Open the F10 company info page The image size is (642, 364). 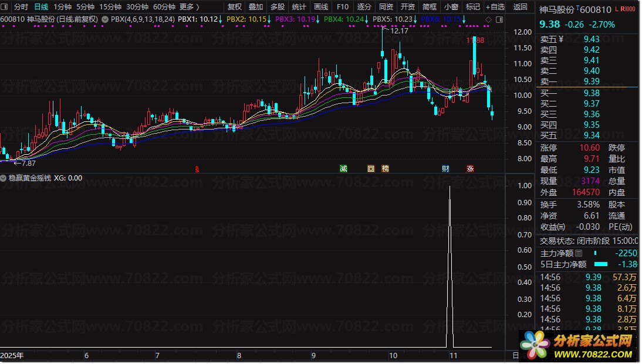(x=343, y=7)
